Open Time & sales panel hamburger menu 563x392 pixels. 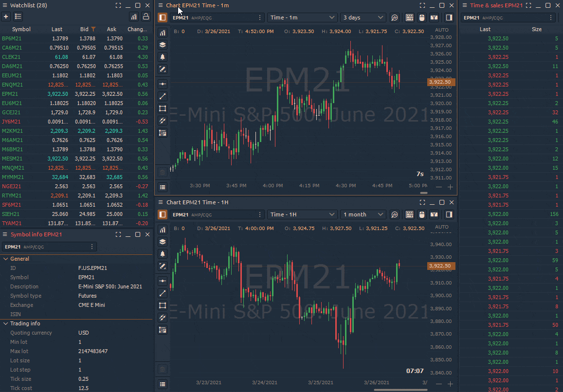465,5
